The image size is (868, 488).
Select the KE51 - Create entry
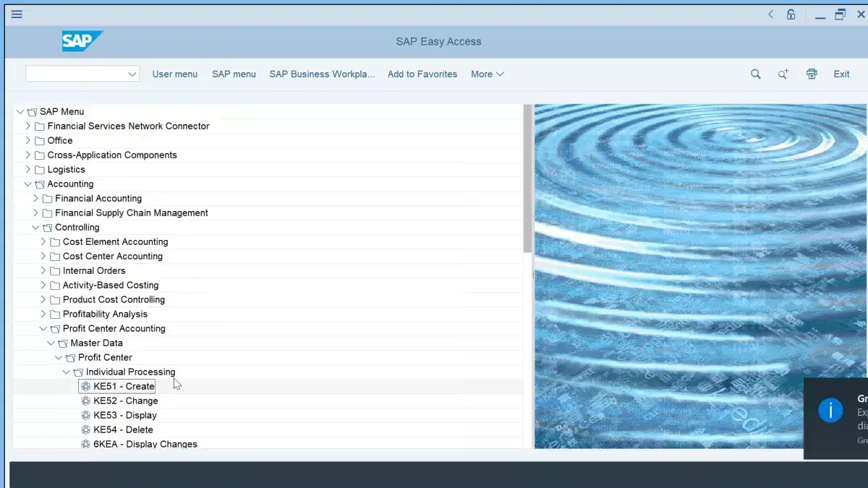[x=124, y=386]
